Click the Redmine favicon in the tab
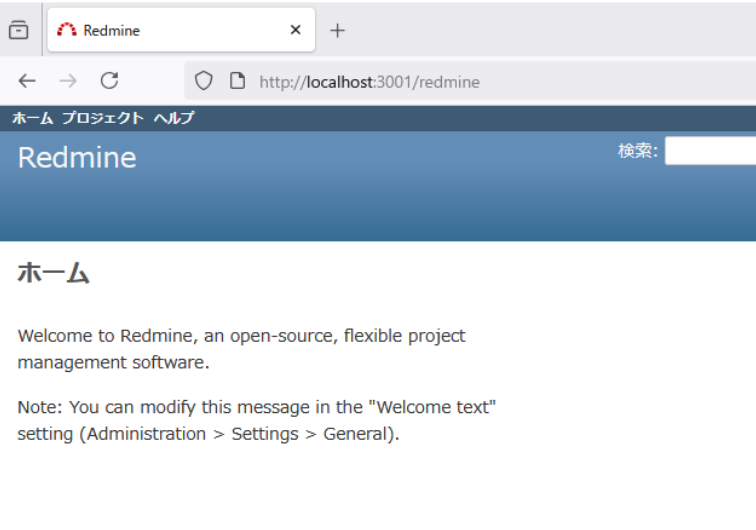Image resolution: width=756 pixels, height=530 pixels. pos(67,30)
